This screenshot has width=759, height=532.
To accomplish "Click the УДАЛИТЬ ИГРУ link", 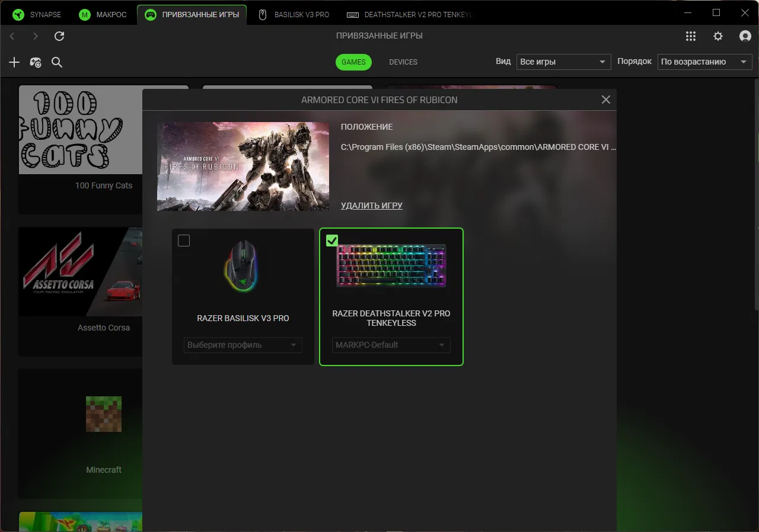I will (372, 206).
